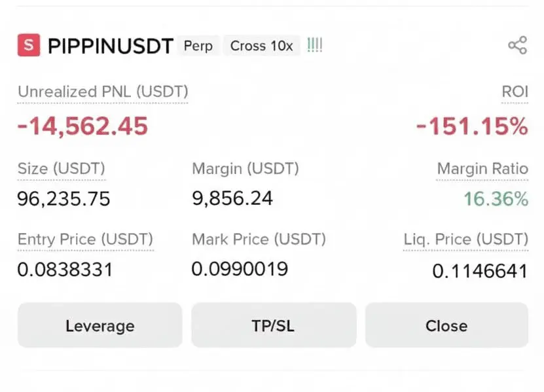Image resolution: width=544 pixels, height=392 pixels.
Task: Tap the Margin (USDT) label
Action: (x=245, y=169)
